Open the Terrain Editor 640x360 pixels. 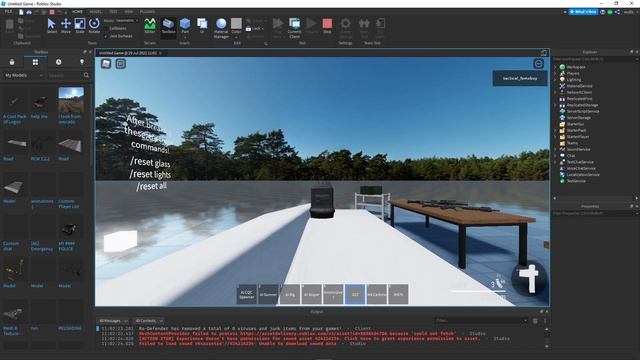point(150,25)
